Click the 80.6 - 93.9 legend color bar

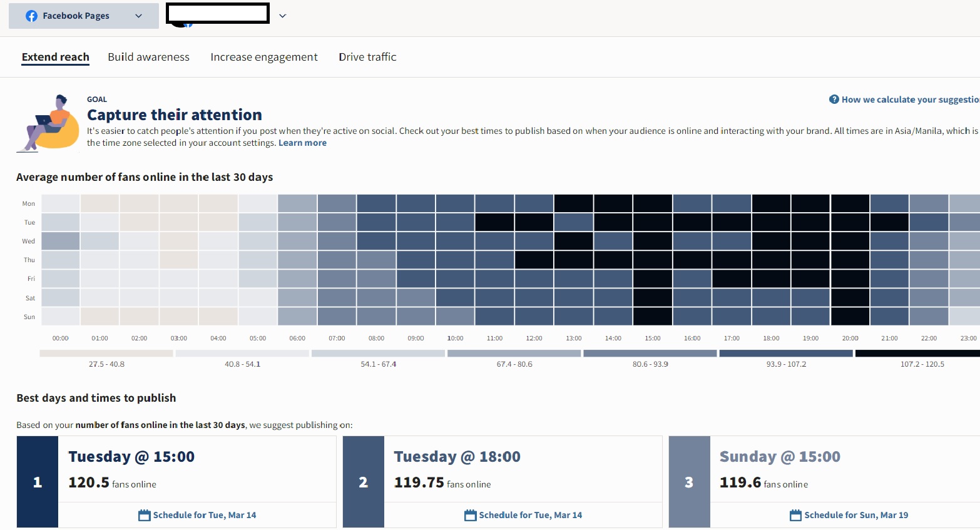pyautogui.click(x=650, y=354)
